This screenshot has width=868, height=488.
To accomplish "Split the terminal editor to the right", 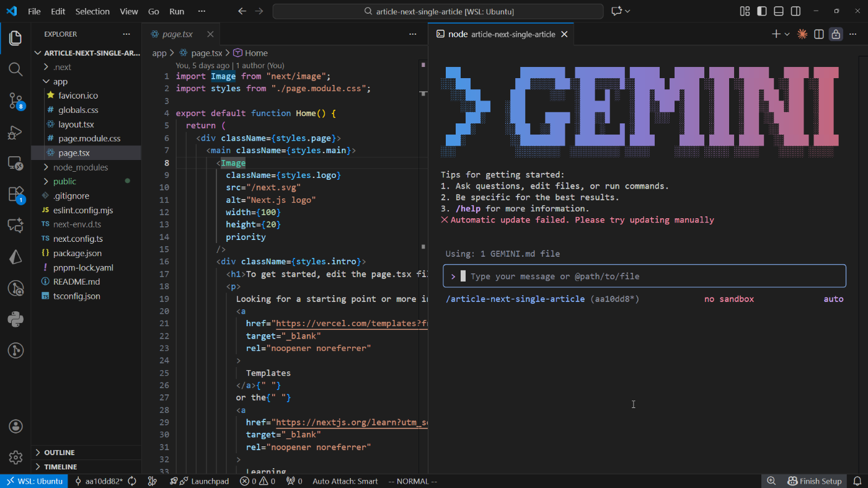I will [818, 34].
